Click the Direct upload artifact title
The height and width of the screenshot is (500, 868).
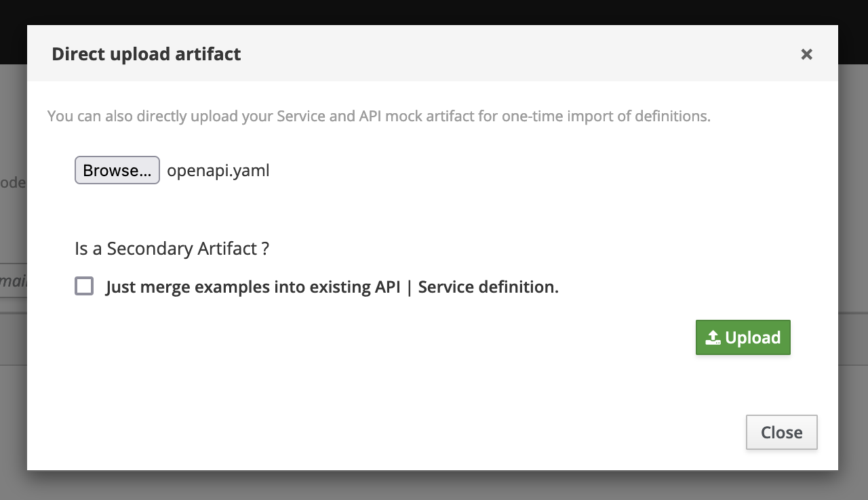click(x=146, y=54)
